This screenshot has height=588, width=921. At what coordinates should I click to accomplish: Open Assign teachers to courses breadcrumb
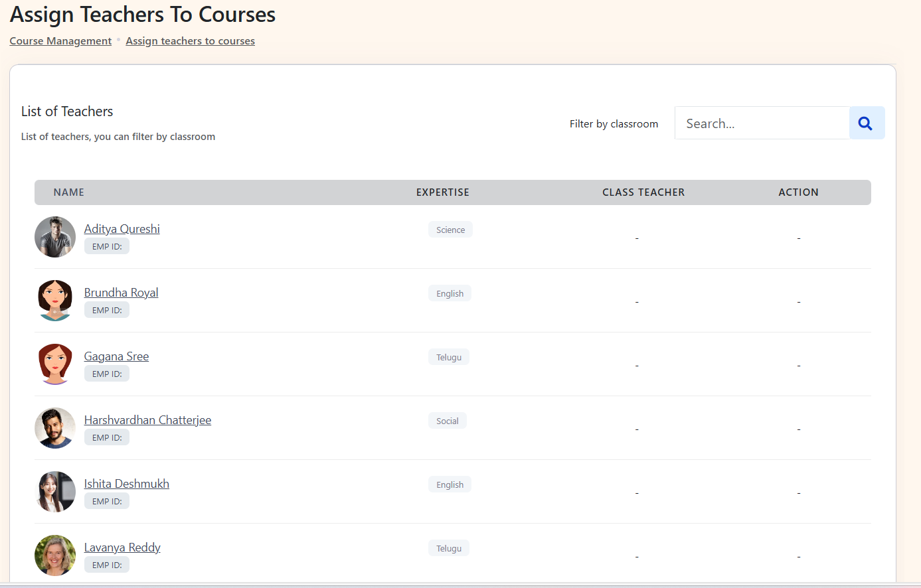click(190, 41)
